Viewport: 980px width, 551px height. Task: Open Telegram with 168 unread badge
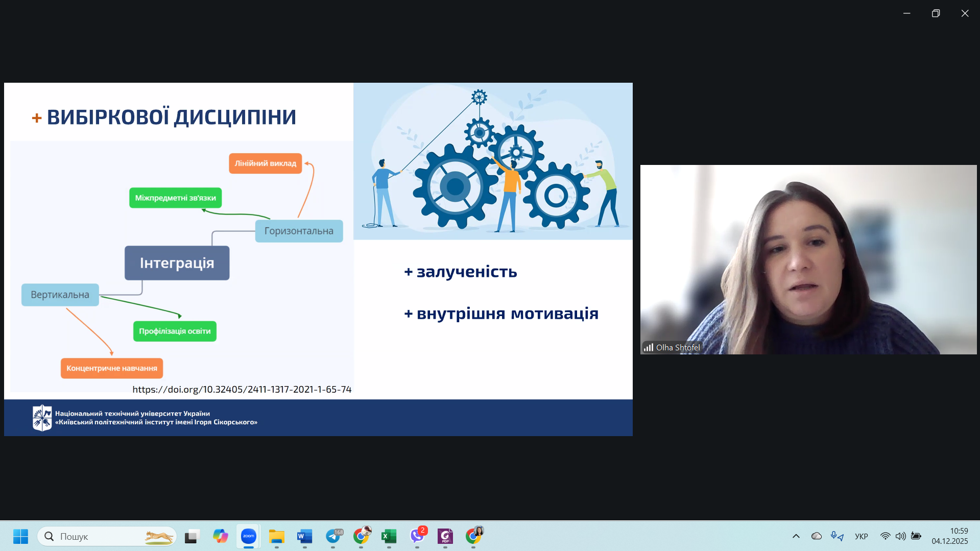pos(333,536)
